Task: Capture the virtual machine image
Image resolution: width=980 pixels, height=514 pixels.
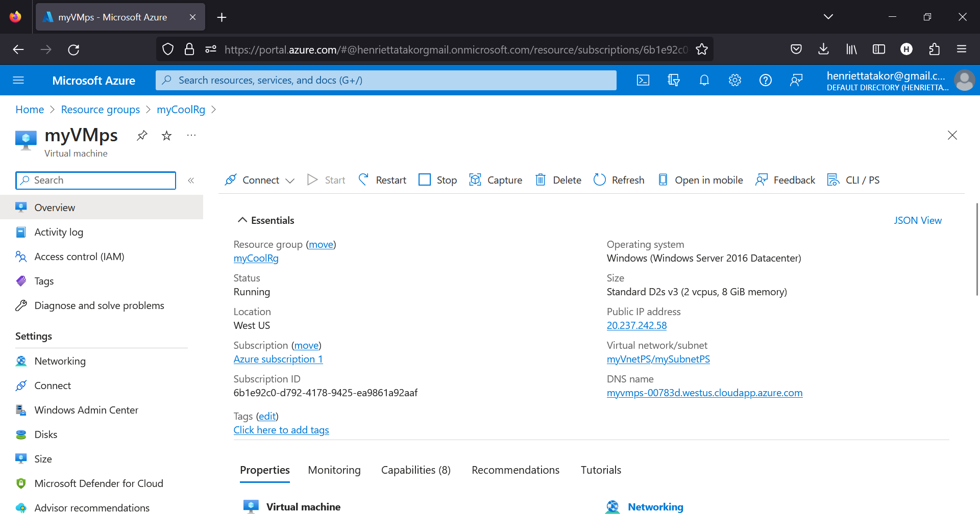Action: 496,180
